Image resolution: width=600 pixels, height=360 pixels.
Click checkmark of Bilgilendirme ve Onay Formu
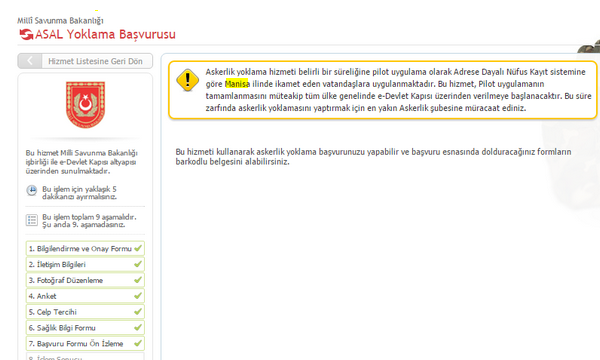pos(138,248)
